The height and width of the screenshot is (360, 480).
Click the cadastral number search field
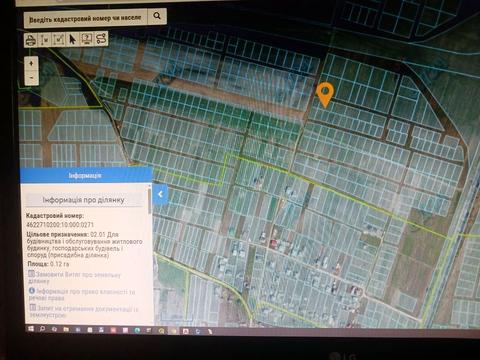tap(85, 19)
